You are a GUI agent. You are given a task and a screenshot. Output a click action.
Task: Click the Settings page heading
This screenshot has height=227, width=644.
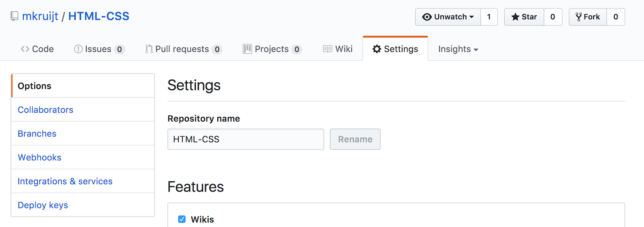pos(194,85)
